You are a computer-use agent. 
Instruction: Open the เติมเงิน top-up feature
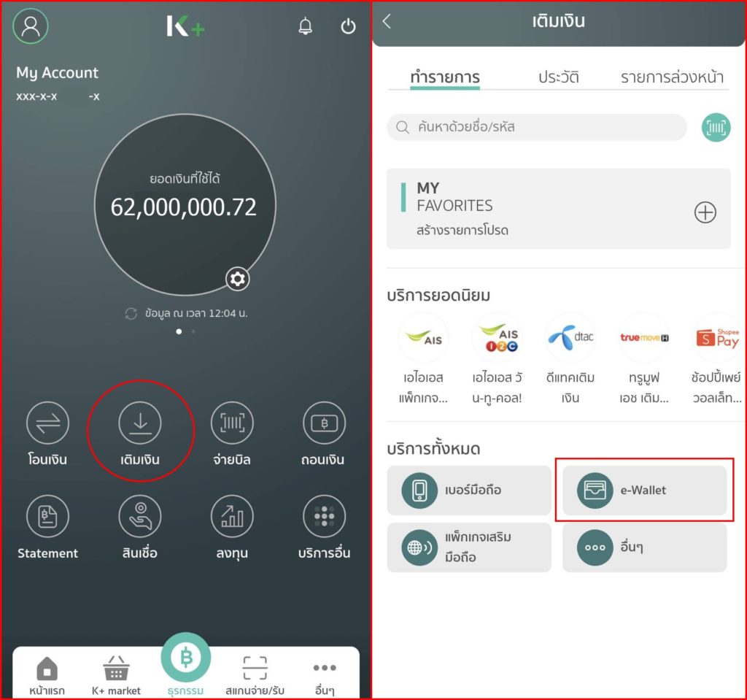[140, 422]
